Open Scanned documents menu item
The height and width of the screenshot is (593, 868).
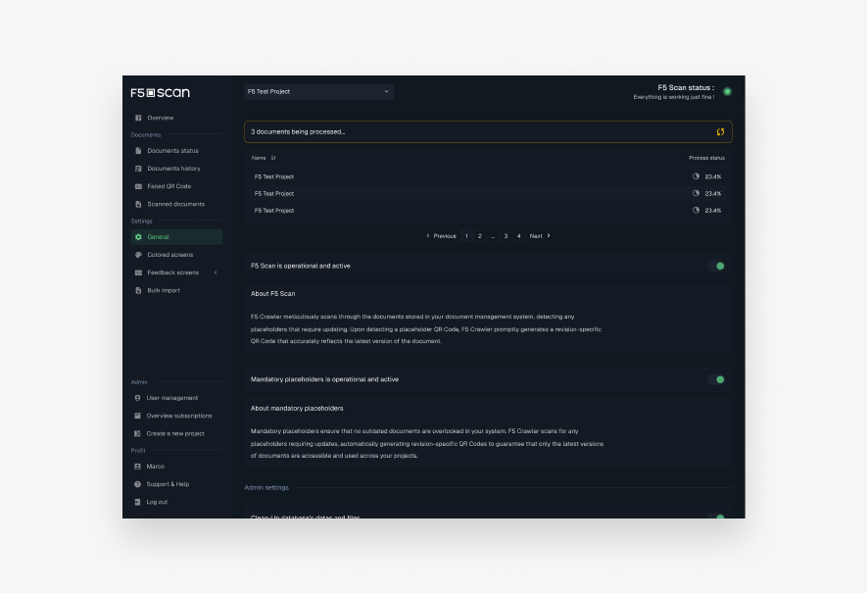coord(175,204)
